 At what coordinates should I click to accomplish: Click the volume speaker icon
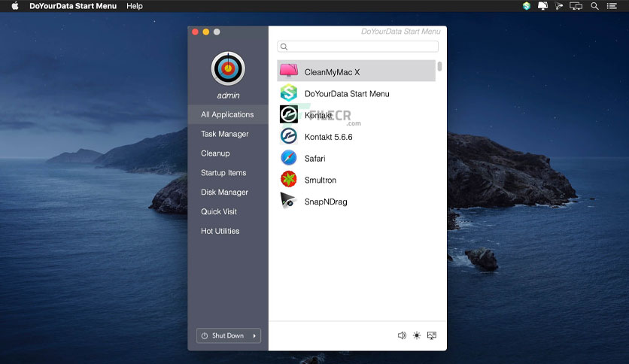click(x=402, y=335)
